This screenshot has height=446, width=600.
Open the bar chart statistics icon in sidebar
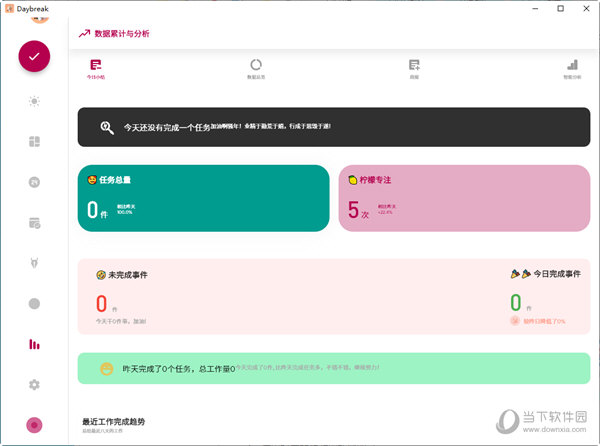(34, 344)
